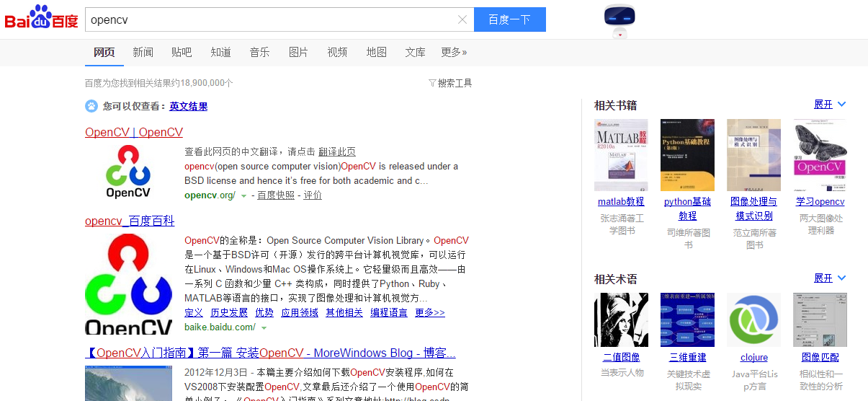Click the opencv.org/ green URL text

[x=210, y=195]
